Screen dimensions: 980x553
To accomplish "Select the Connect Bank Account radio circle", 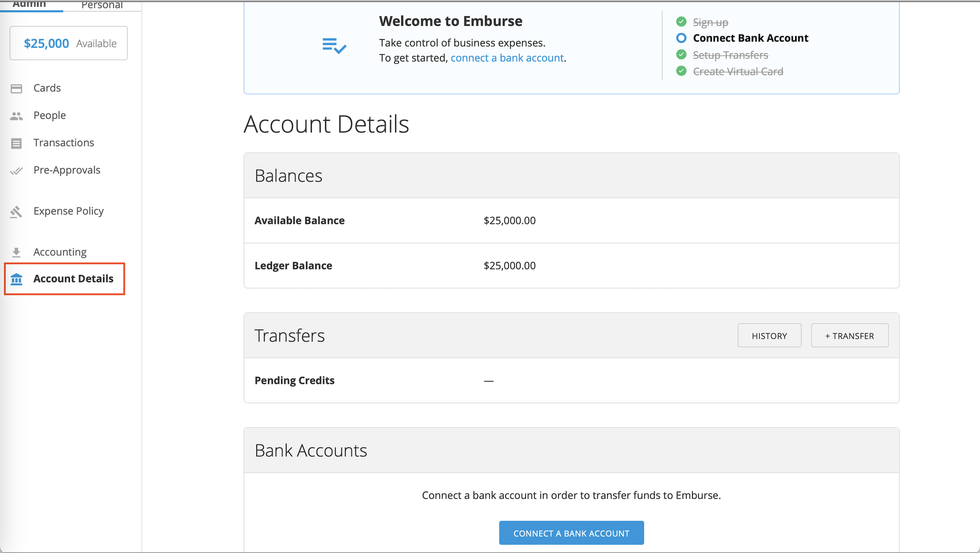I will click(x=681, y=38).
